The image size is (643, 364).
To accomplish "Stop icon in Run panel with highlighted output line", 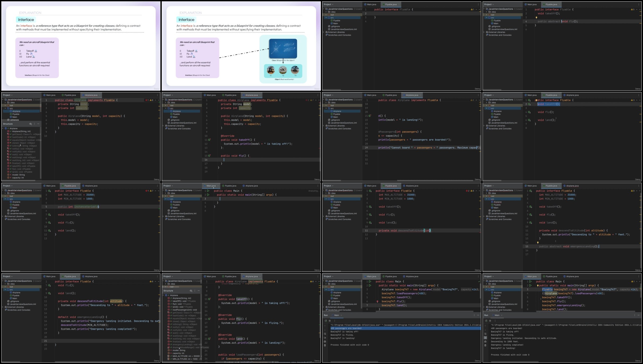I will click(330, 321).
